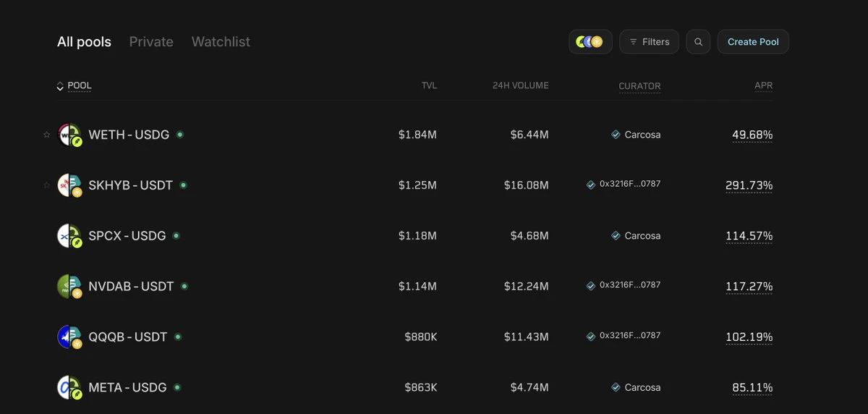Click the Create Pool button
Screen dimensions: 868x414
tap(753, 42)
